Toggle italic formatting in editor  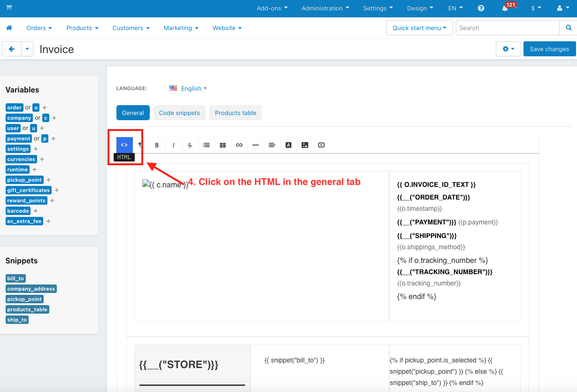173,145
